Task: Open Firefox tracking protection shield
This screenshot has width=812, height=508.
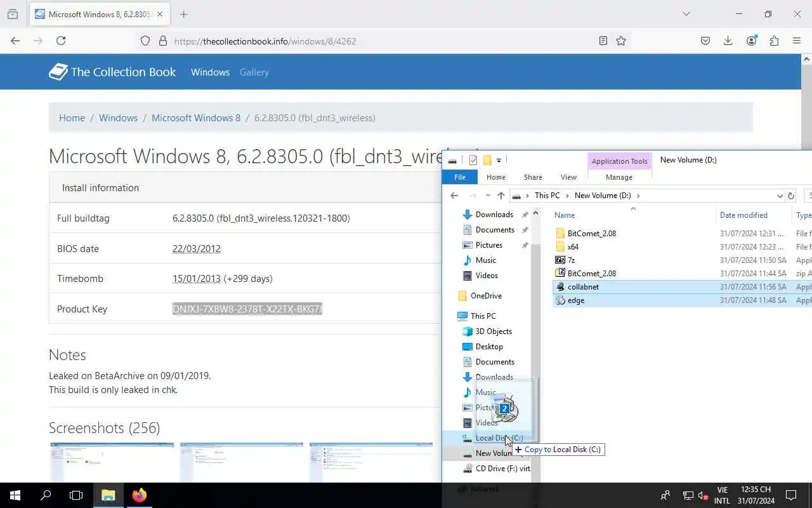Action: click(x=145, y=41)
